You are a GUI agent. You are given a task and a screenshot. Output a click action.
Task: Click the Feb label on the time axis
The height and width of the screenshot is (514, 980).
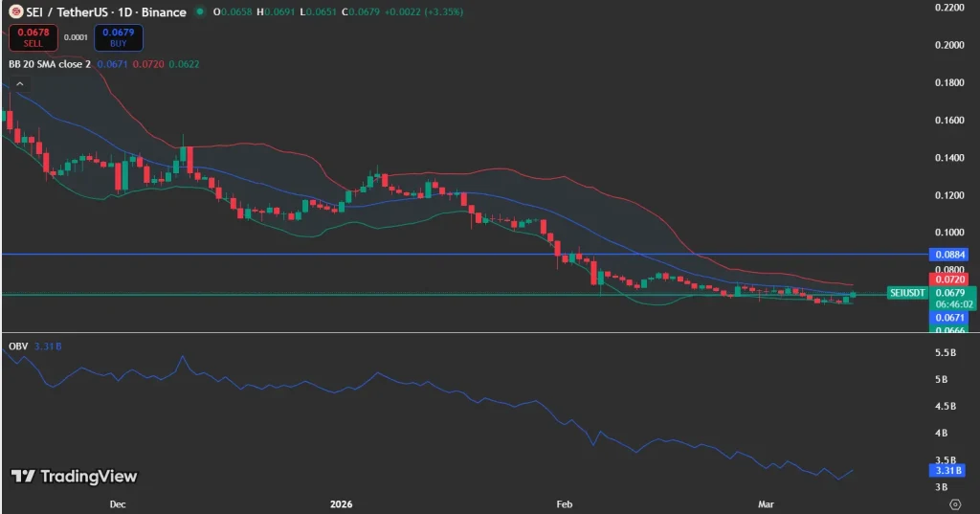coord(564,504)
